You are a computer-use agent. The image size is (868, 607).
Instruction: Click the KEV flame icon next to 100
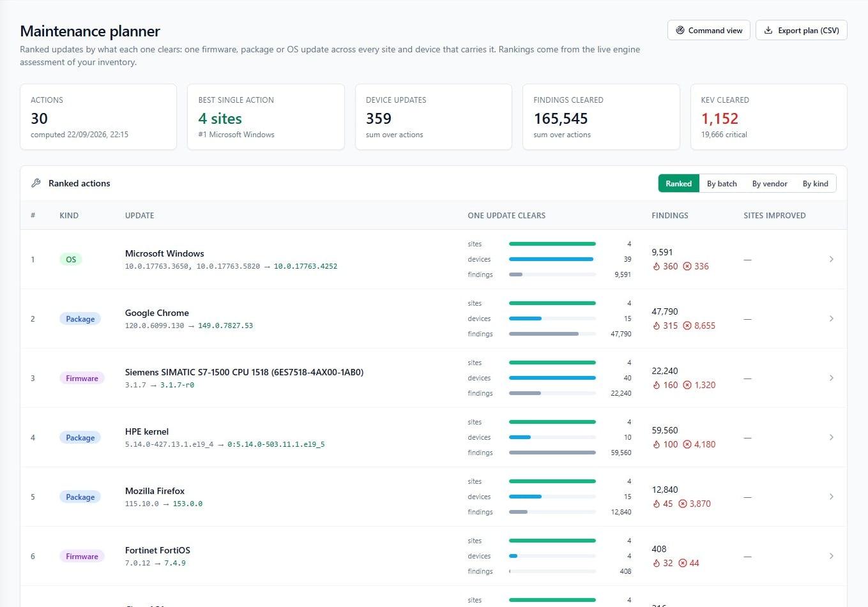[x=656, y=444]
